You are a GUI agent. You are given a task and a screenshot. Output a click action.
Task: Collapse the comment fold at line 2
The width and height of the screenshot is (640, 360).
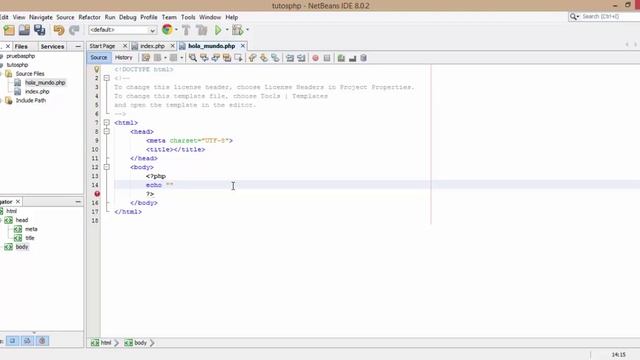[x=107, y=78]
